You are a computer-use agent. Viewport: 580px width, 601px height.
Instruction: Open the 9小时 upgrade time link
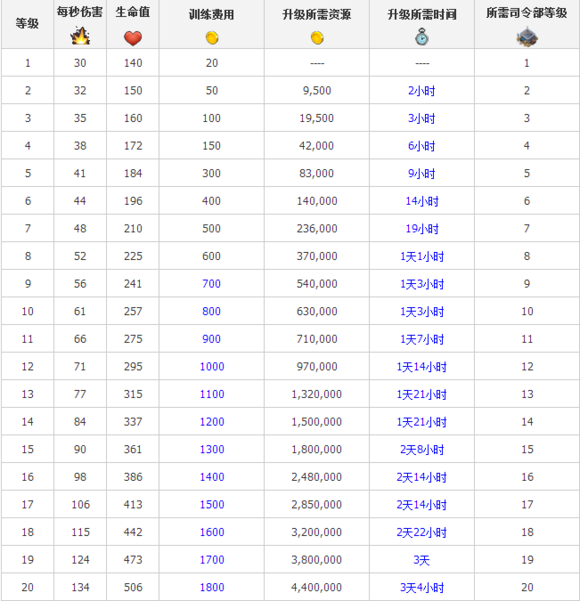point(422,174)
